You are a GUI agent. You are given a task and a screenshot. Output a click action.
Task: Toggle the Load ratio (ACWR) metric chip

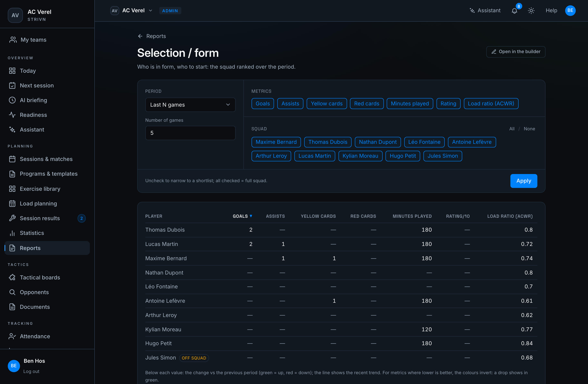(491, 104)
